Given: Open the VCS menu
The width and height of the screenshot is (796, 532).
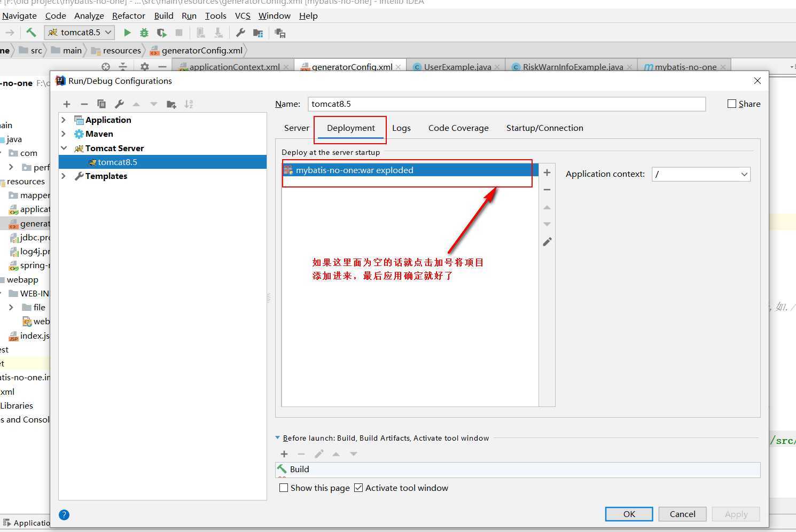Looking at the screenshot, I should pyautogui.click(x=243, y=16).
